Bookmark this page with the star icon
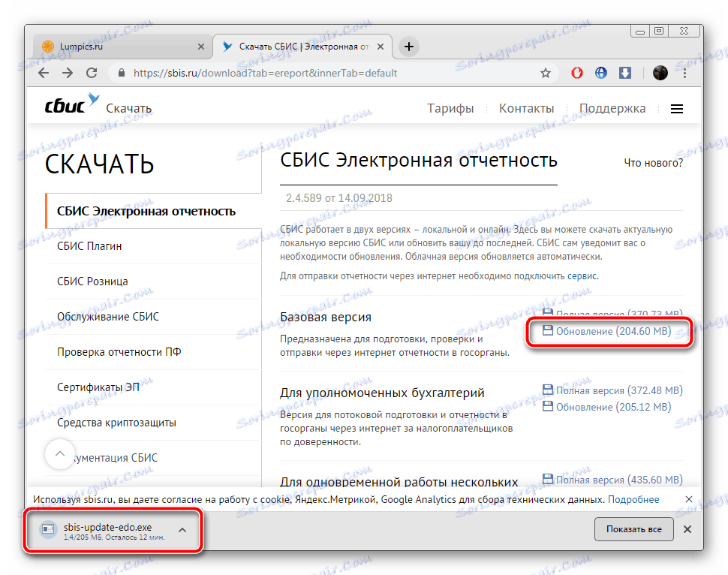Screen dimensions: 728x575 coord(546,73)
